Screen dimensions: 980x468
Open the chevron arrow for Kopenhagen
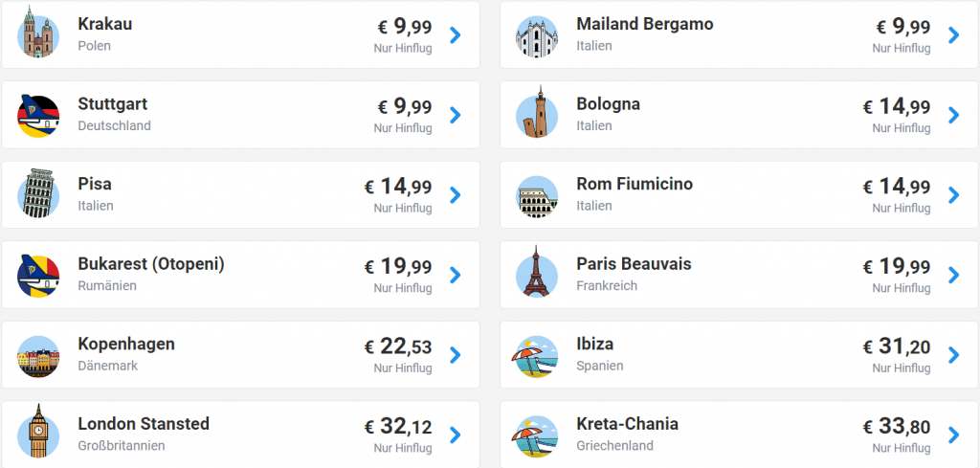pyautogui.click(x=456, y=355)
